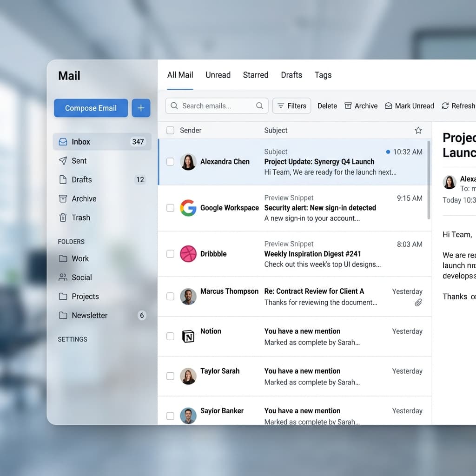Image resolution: width=476 pixels, height=476 pixels.
Task: Click the Mark Unread button
Action: [x=409, y=106]
